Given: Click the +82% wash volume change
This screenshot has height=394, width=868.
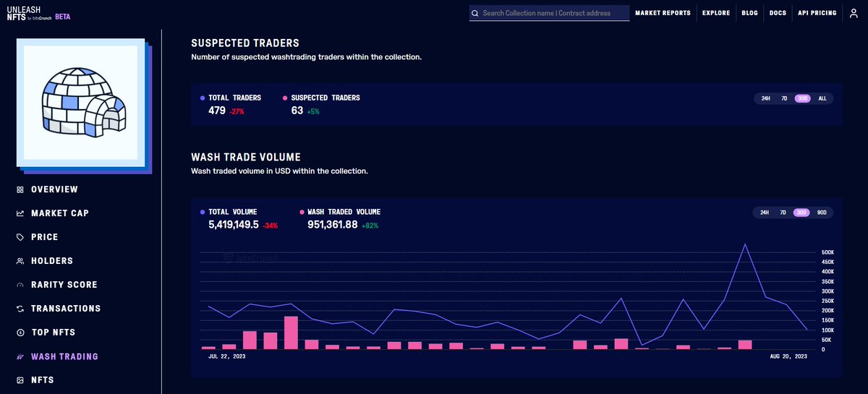Looking at the screenshot, I should [x=369, y=226].
